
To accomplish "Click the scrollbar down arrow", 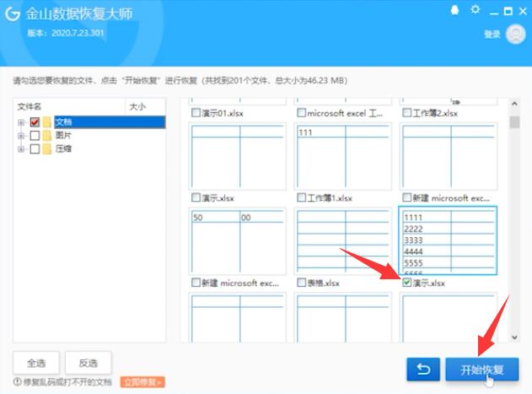I will pyautogui.click(x=514, y=337).
